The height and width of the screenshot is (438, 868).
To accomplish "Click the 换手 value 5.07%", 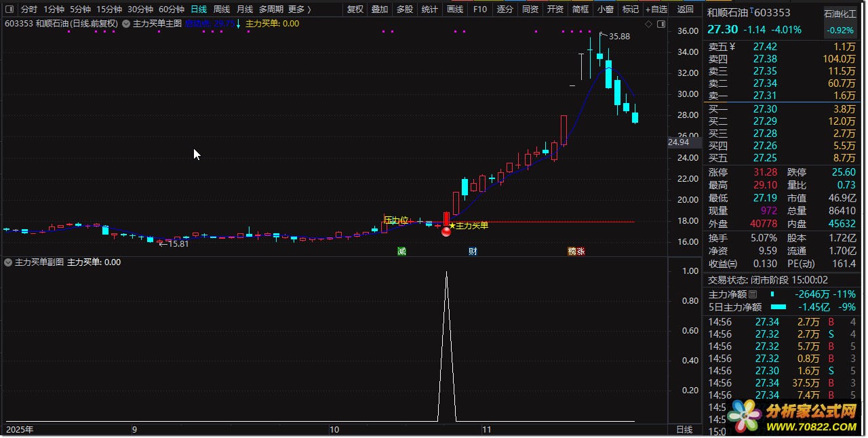I will (x=763, y=238).
